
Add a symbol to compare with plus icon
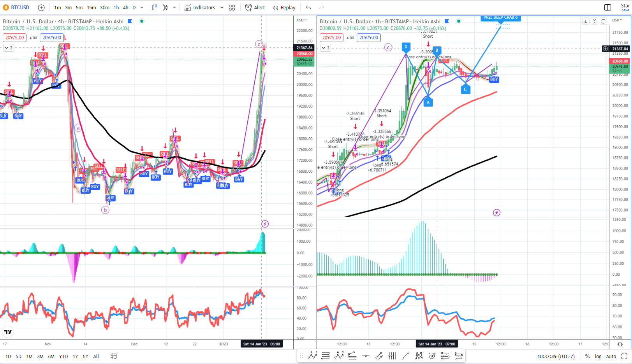tap(41, 7)
